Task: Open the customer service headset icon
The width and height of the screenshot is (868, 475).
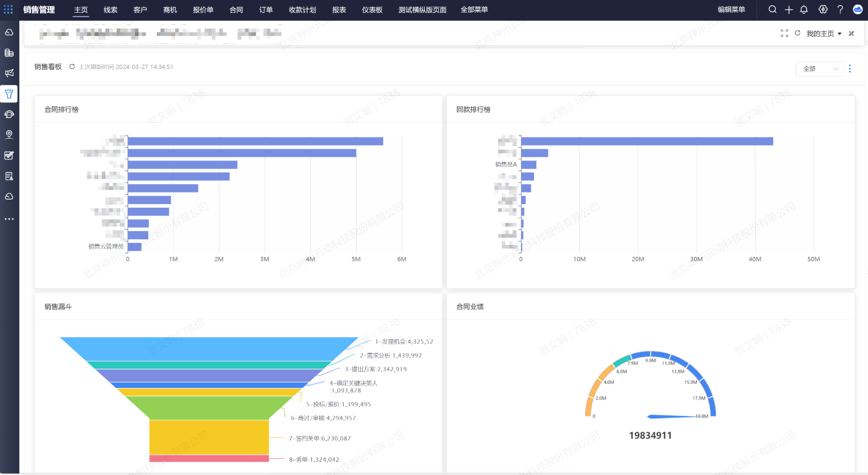Action: [9, 115]
